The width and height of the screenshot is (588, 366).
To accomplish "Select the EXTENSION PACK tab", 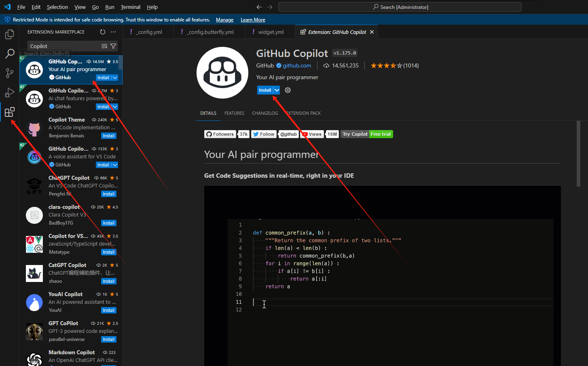I will click(303, 113).
